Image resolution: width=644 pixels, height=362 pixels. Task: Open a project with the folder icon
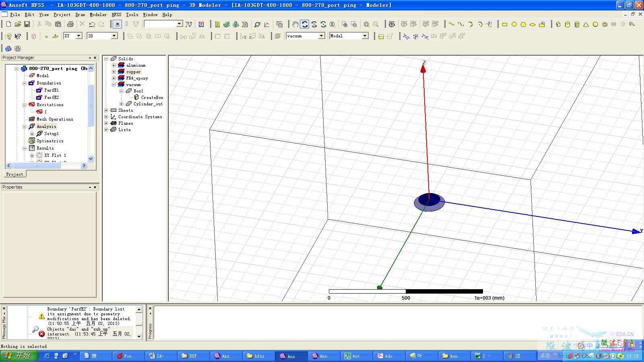pos(18,24)
